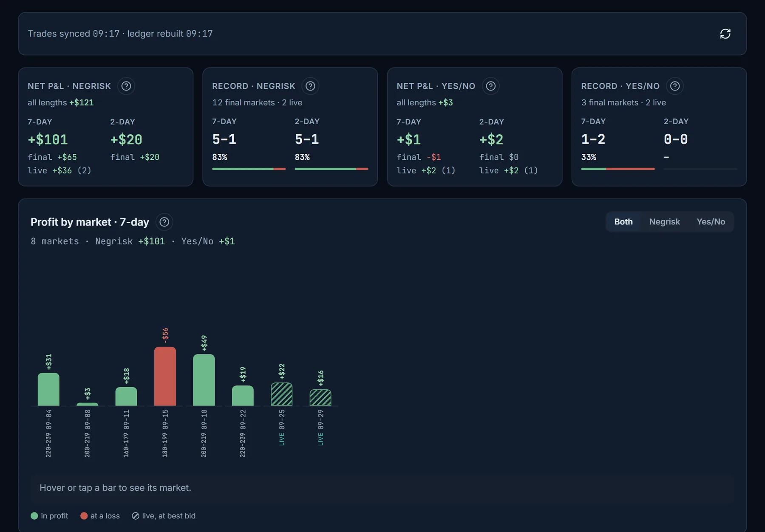This screenshot has height=532, width=765.
Task: Open help for Record Yes/No
Action: click(x=675, y=86)
